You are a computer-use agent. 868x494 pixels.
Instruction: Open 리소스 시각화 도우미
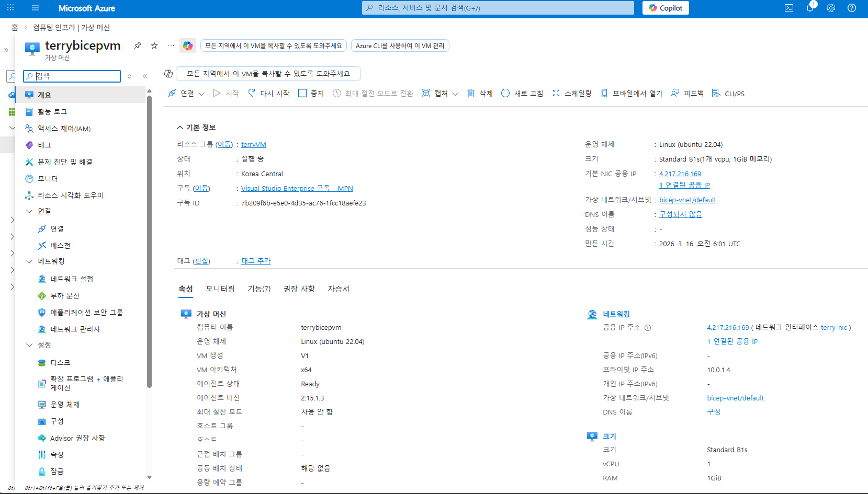71,195
